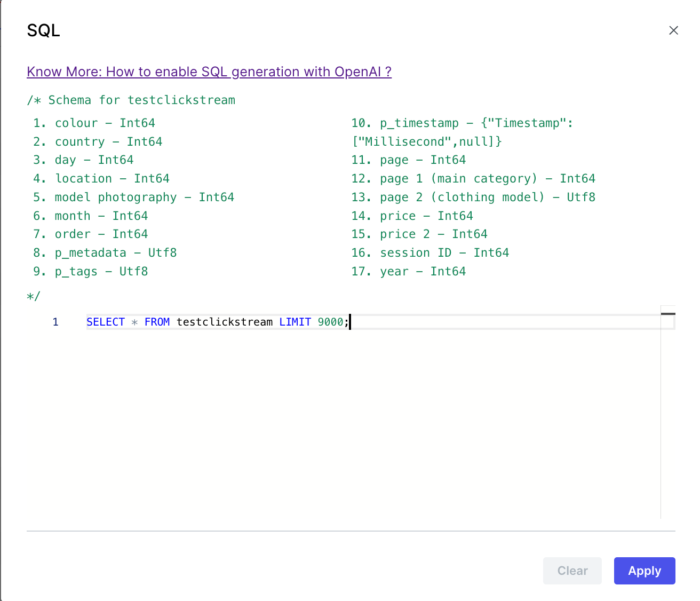
Task: Open the 'How to enable SQL generation' link
Action: (x=209, y=72)
